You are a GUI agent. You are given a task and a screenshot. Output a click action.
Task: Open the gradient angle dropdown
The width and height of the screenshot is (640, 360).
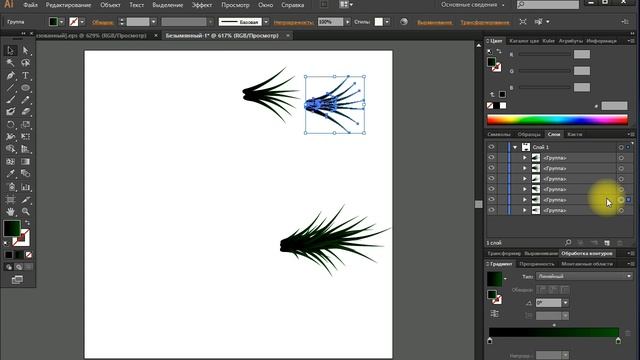(565, 303)
